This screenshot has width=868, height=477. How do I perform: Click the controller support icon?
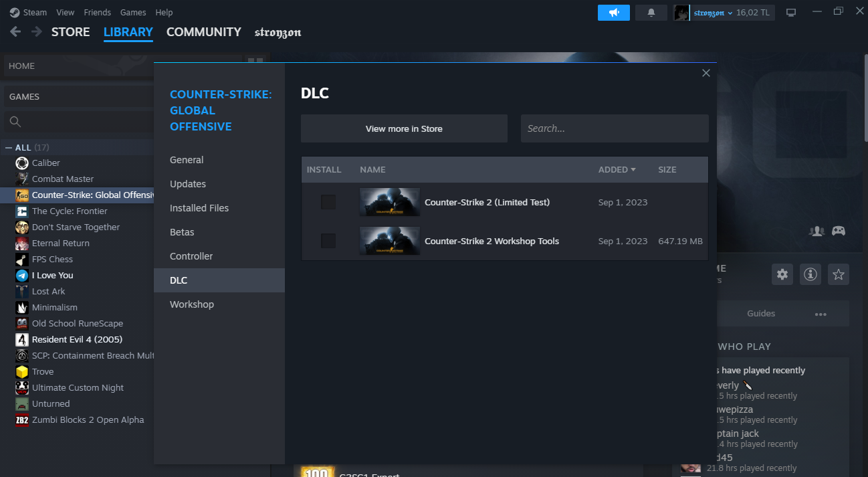[839, 231]
